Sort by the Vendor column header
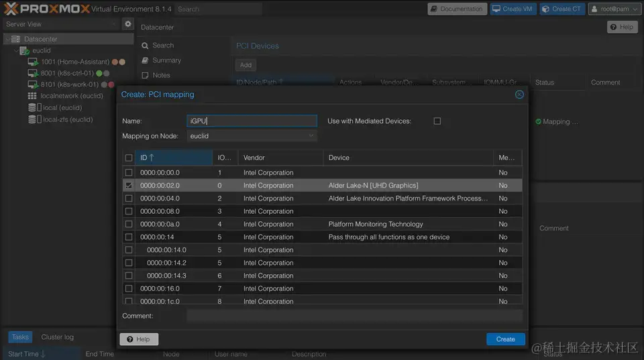Viewport: 644px width, 360px height. (x=280, y=158)
